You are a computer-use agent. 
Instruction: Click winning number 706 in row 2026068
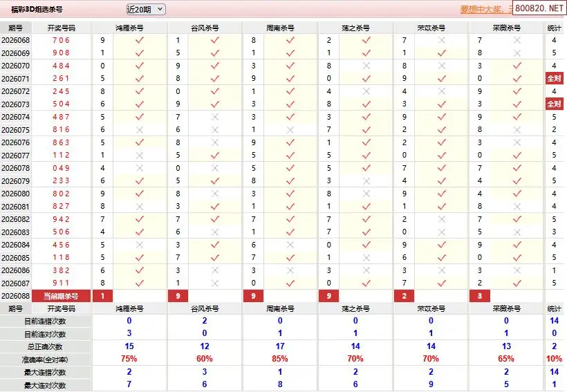click(61, 41)
